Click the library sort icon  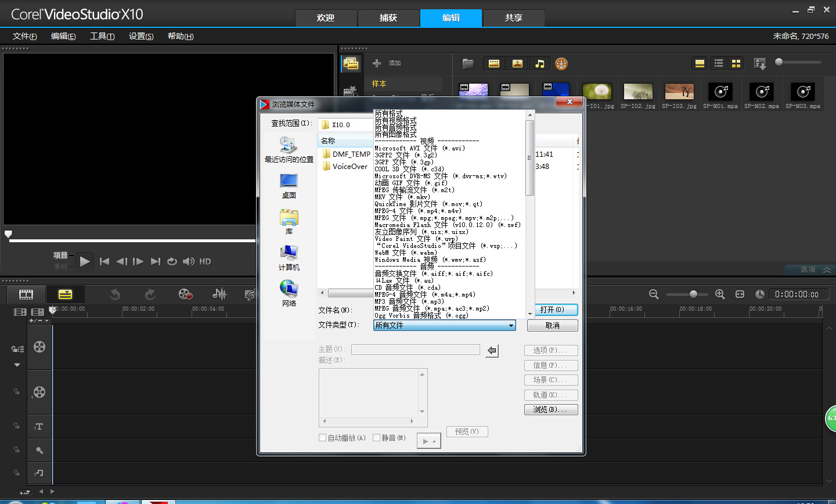(x=759, y=63)
